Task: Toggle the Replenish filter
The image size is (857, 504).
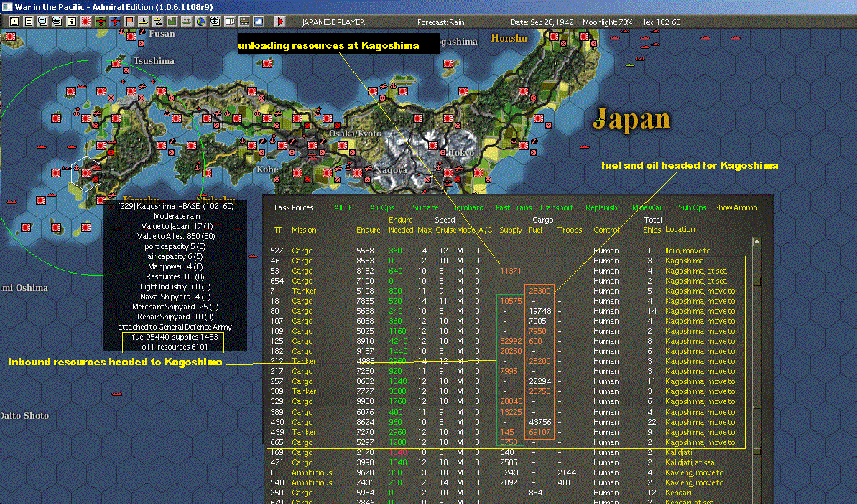Action: coord(601,207)
